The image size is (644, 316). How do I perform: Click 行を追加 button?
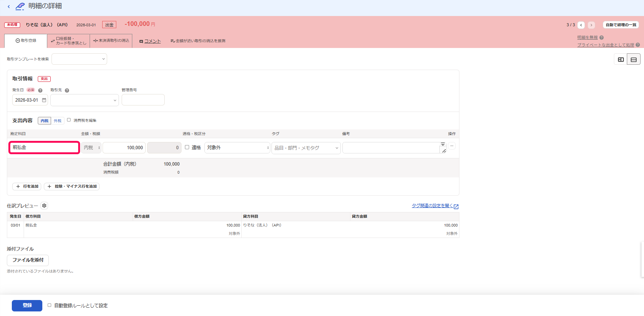27,187
